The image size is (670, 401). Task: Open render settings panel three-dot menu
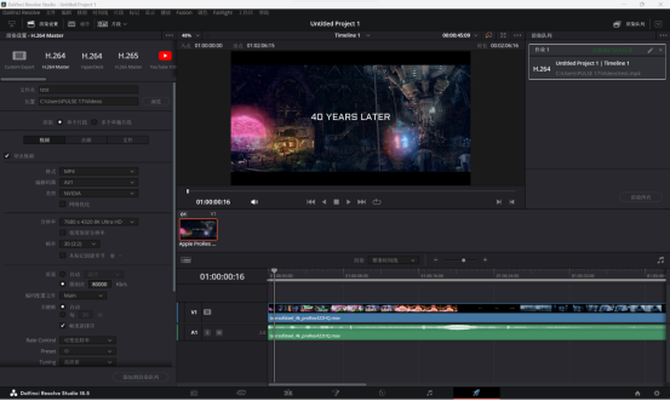click(x=169, y=35)
